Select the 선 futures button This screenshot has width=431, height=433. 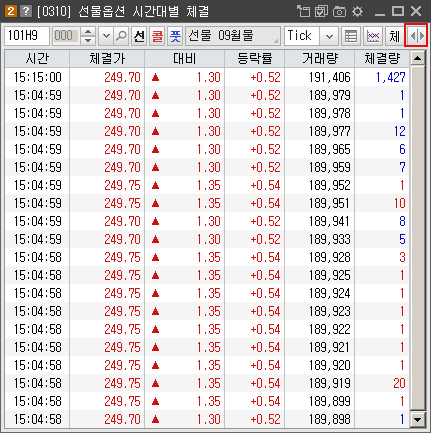coord(139,36)
